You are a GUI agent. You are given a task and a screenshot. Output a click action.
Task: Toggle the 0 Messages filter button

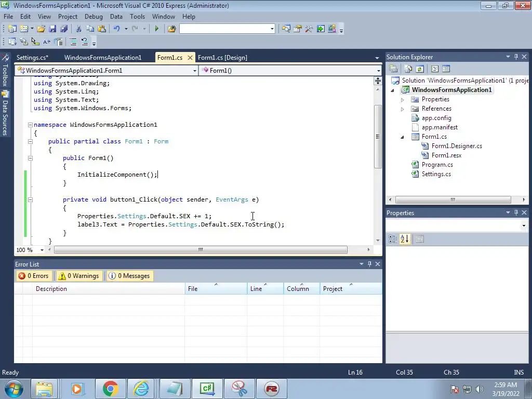[x=129, y=276]
